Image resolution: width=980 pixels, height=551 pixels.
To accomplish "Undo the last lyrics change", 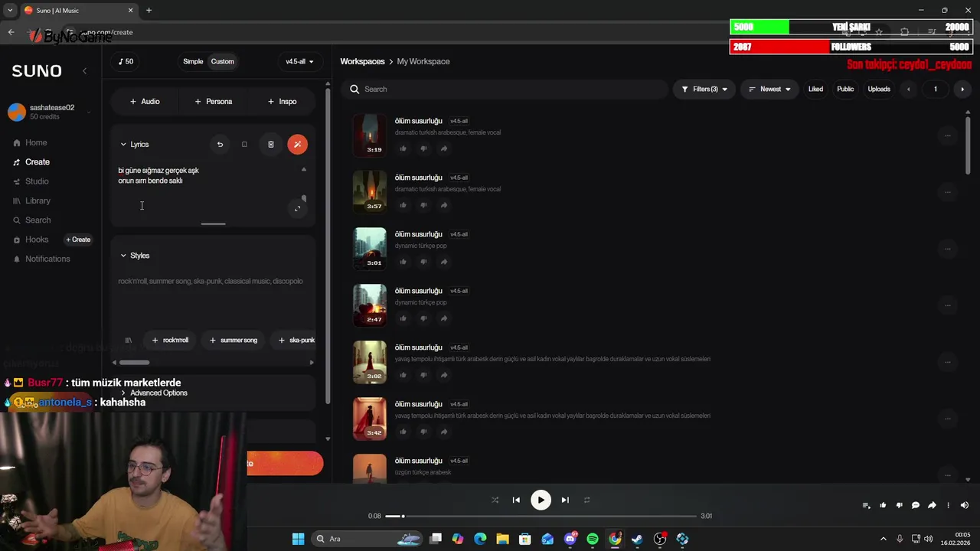I will click(220, 144).
